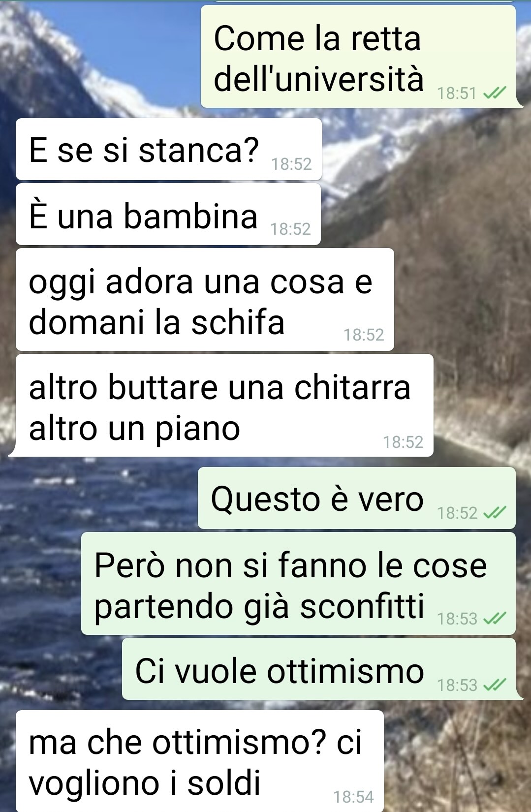
Task: Select the 'Ci vuole ottimismo' sent message
Action: (319, 669)
